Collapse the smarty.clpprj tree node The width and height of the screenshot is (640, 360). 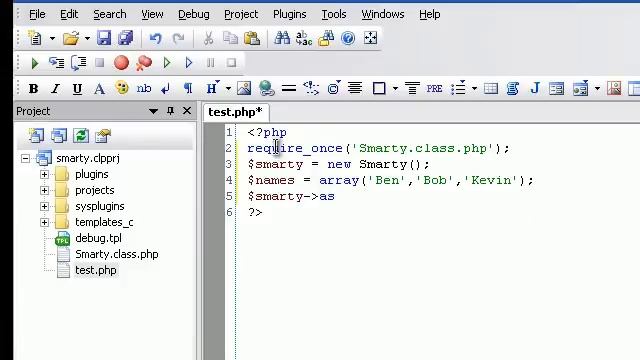[25, 158]
